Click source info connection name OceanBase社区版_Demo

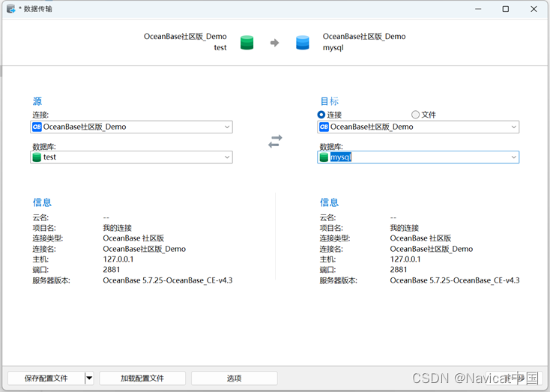pyautogui.click(x=144, y=249)
